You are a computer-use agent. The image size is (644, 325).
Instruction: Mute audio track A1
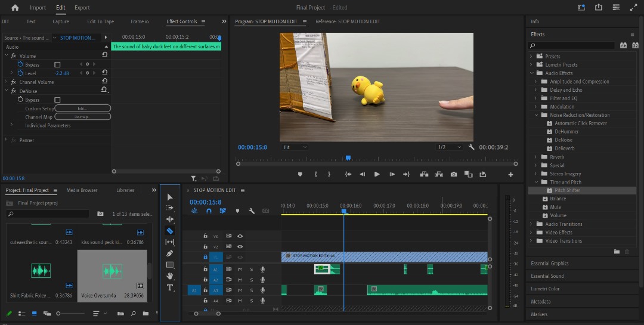240,269
